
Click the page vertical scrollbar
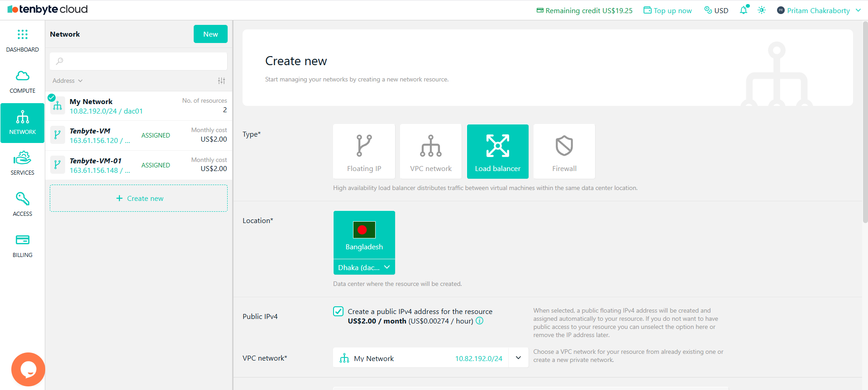[x=865, y=122]
